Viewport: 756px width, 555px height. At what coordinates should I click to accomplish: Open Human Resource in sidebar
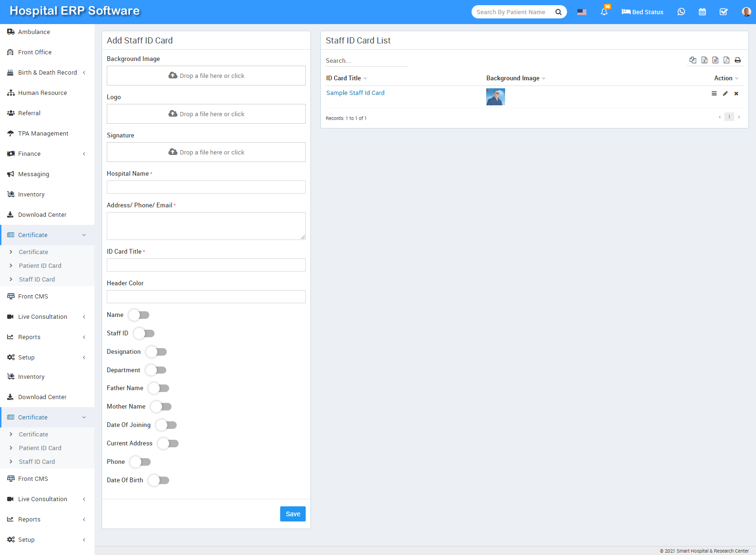pos(43,93)
